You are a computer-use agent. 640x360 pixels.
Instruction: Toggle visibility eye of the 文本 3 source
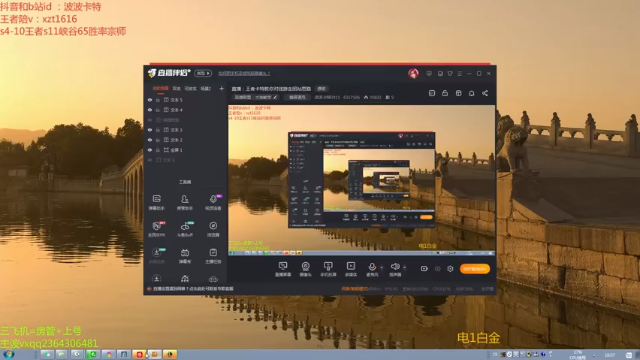150,130
